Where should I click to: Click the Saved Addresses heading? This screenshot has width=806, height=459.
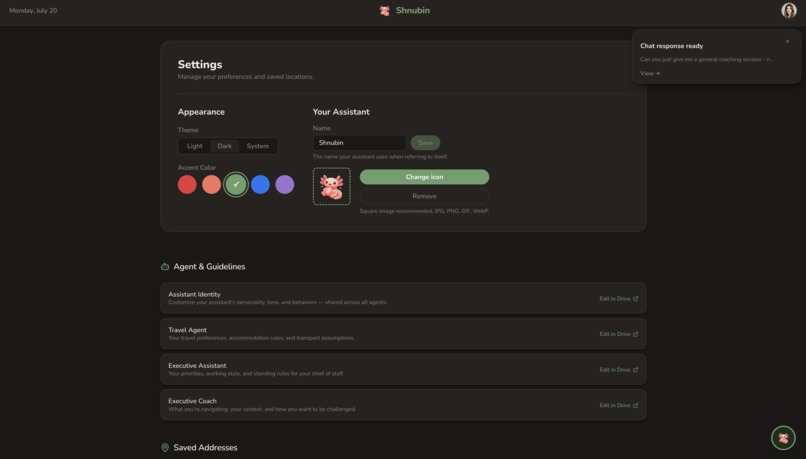[x=205, y=448]
